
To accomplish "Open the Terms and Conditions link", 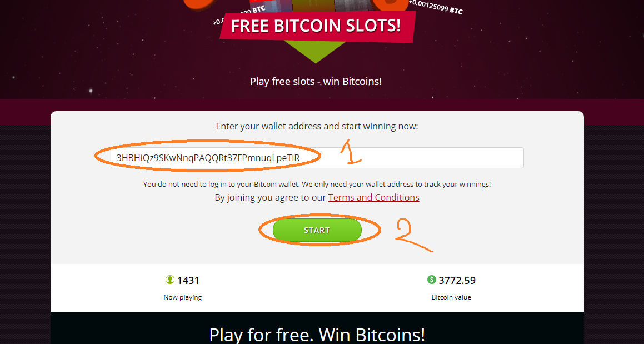I will coord(374,197).
